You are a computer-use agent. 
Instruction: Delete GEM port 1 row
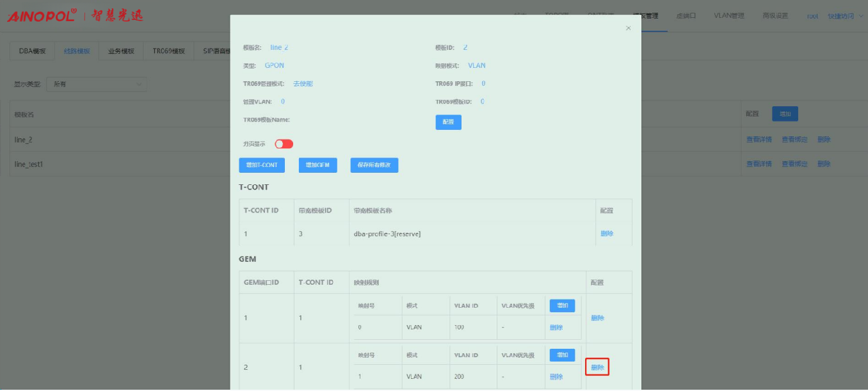(597, 318)
